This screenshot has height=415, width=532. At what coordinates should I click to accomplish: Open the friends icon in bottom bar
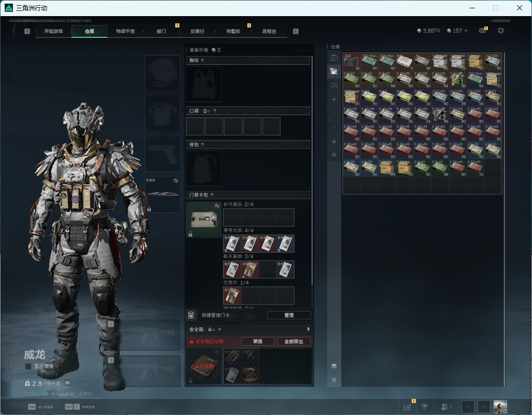(445, 406)
